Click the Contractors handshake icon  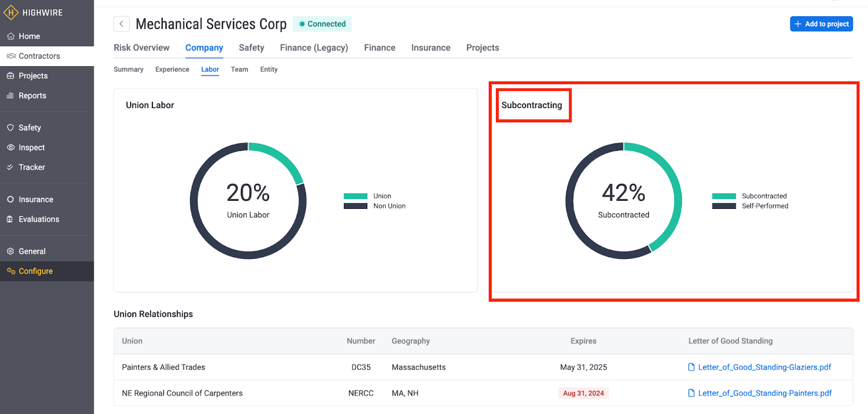[11, 56]
